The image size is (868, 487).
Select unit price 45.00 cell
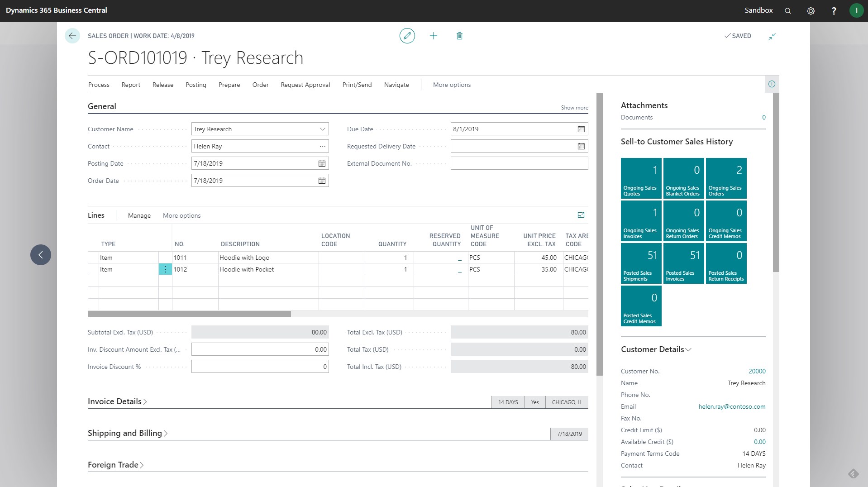tap(539, 258)
